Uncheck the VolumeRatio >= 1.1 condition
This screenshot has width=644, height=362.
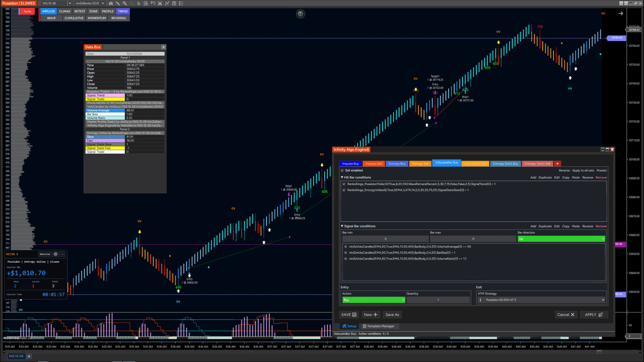click(346, 259)
